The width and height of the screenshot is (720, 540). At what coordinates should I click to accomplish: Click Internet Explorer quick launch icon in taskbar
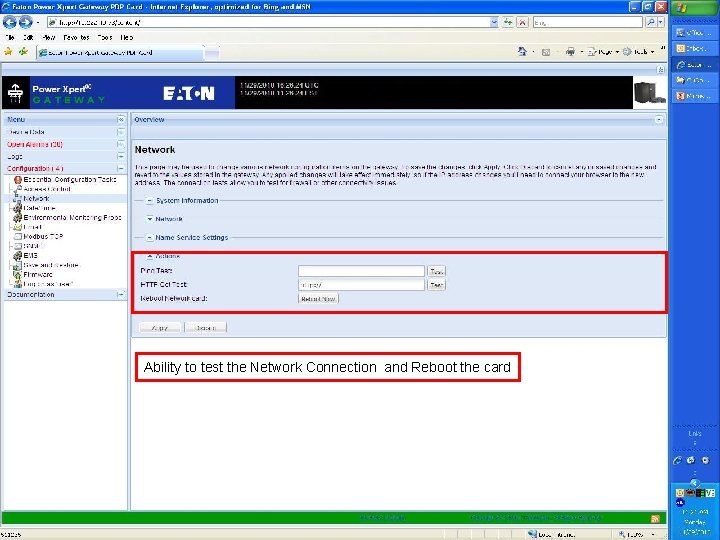click(677, 461)
